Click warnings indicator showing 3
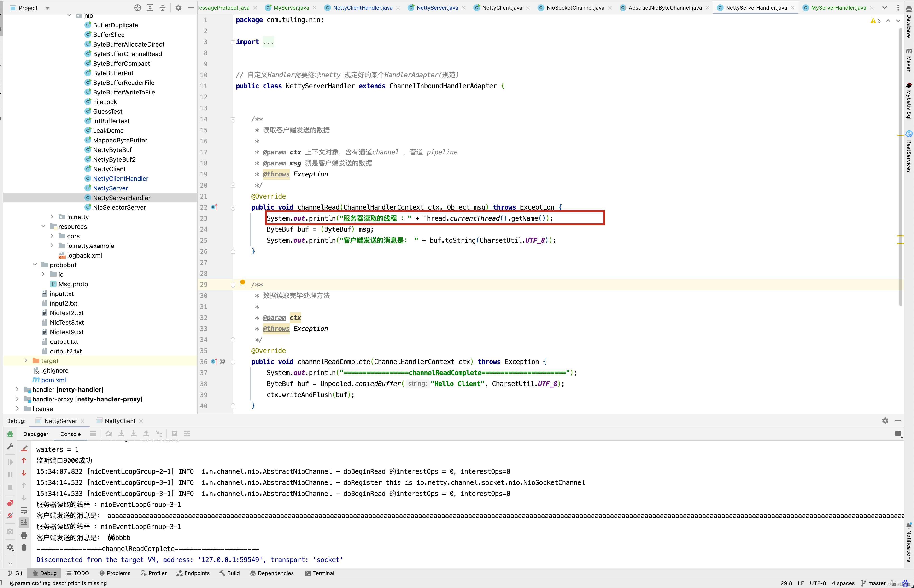The image size is (914, 588). coord(876,21)
